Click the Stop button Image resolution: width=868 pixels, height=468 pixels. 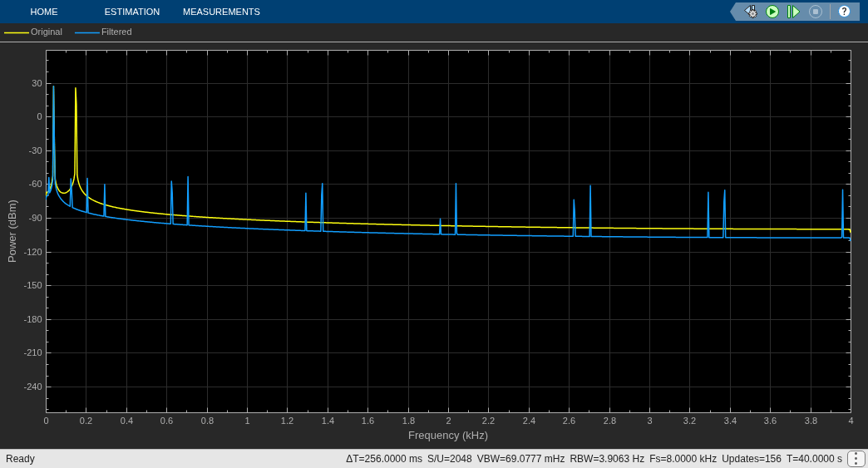point(816,12)
